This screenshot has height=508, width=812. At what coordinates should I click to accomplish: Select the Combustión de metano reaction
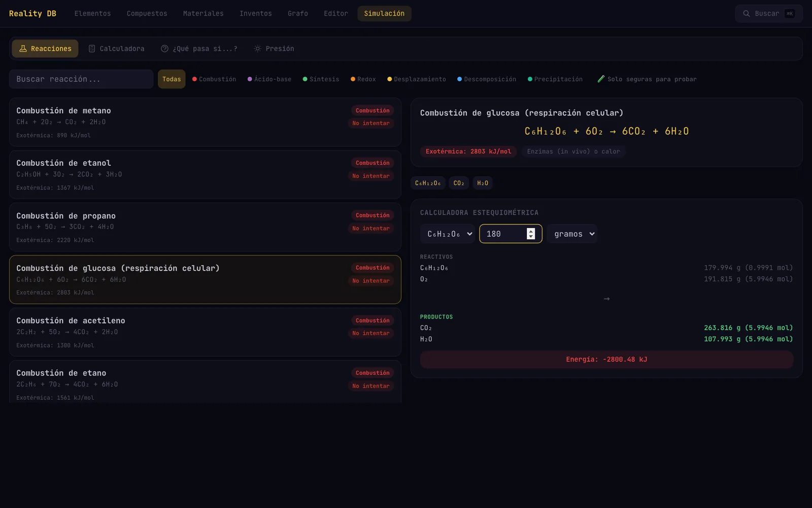tap(205, 122)
